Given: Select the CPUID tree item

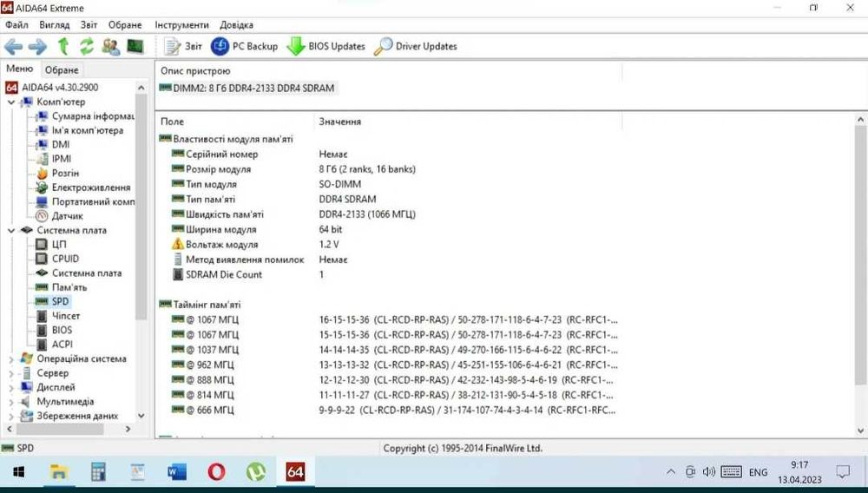Looking at the screenshot, I should pos(57,259).
